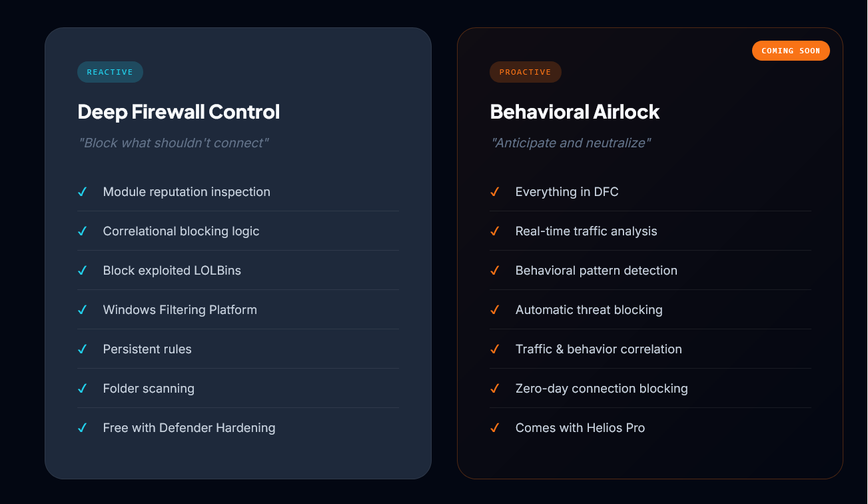Click the checkmark beside Persistent rules

pos(83,349)
